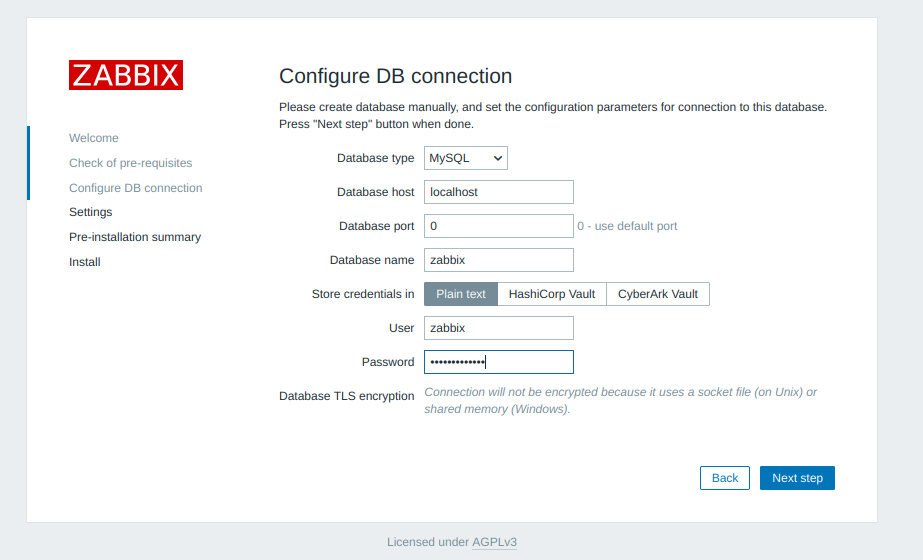Open Pre-installation summary sidebar step
This screenshot has width=923, height=560.
pos(134,237)
